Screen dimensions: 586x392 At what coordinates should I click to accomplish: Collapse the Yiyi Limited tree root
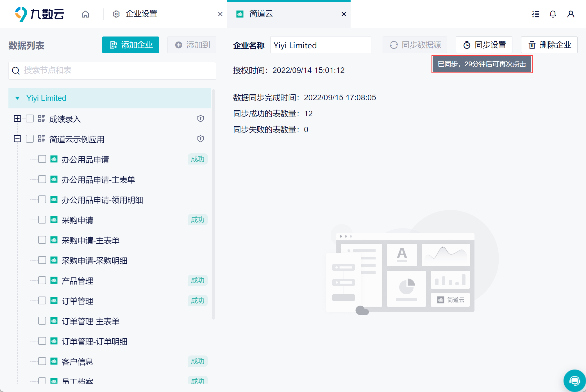tap(17, 98)
